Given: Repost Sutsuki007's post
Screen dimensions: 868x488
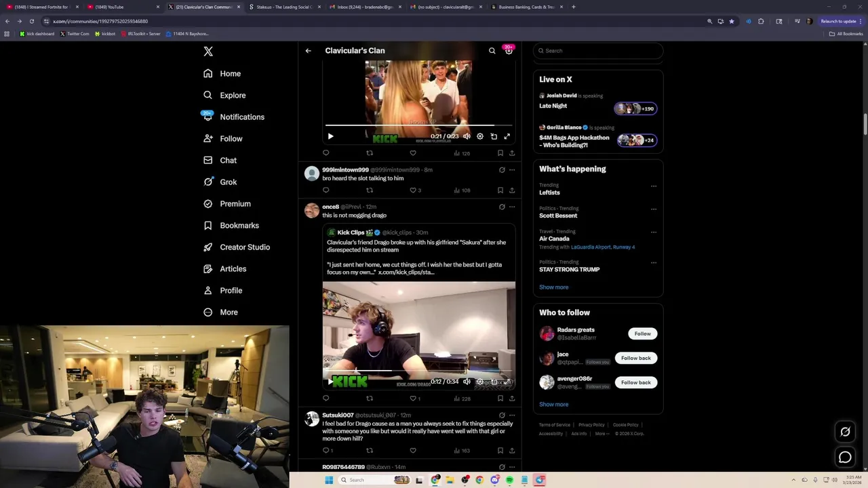Looking at the screenshot, I should pyautogui.click(x=370, y=450).
